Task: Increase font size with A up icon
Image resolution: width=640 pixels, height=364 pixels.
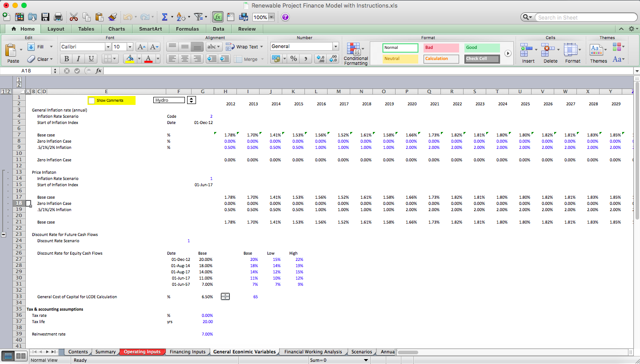Action: pos(141,47)
